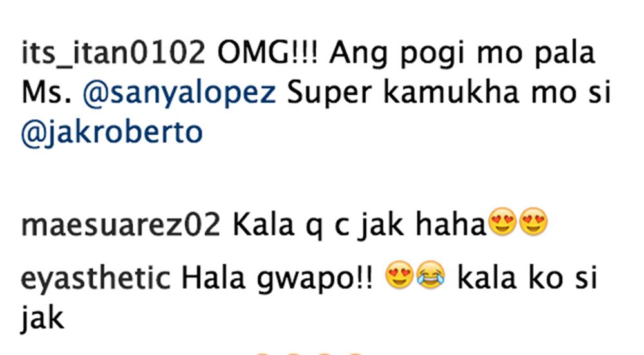Click second heart-eyes emoji in maesuarez02 comment
Screen dimensions: 644x355
(x=533, y=222)
